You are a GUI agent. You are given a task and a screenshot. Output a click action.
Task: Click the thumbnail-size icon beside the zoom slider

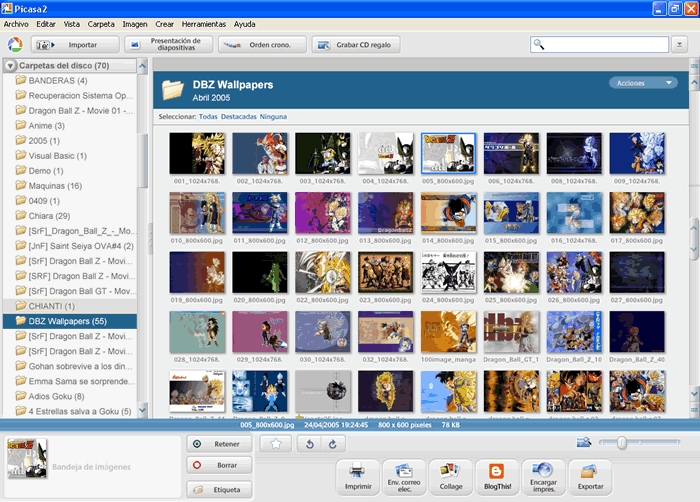584,442
